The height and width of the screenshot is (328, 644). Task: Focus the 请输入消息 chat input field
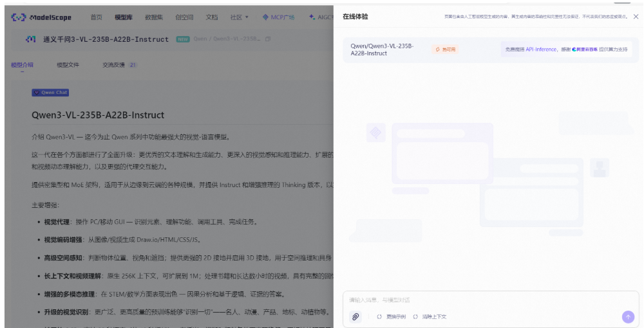click(491, 300)
